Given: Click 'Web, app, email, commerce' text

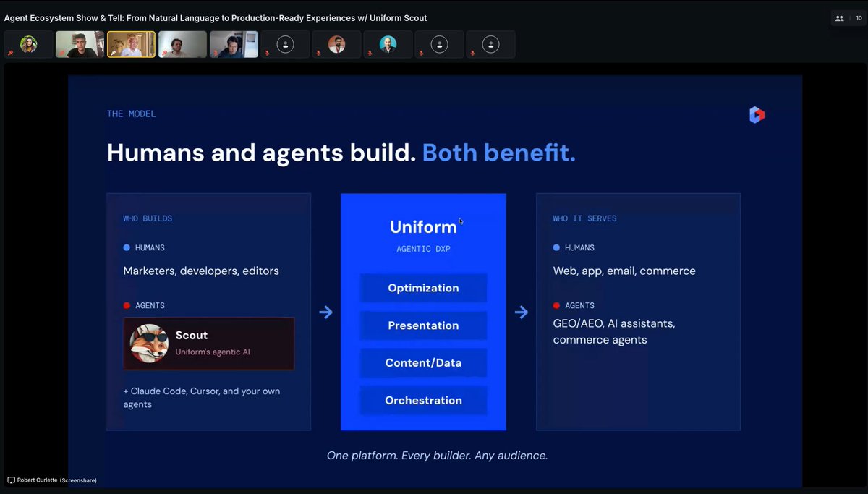Looking at the screenshot, I should pos(624,271).
